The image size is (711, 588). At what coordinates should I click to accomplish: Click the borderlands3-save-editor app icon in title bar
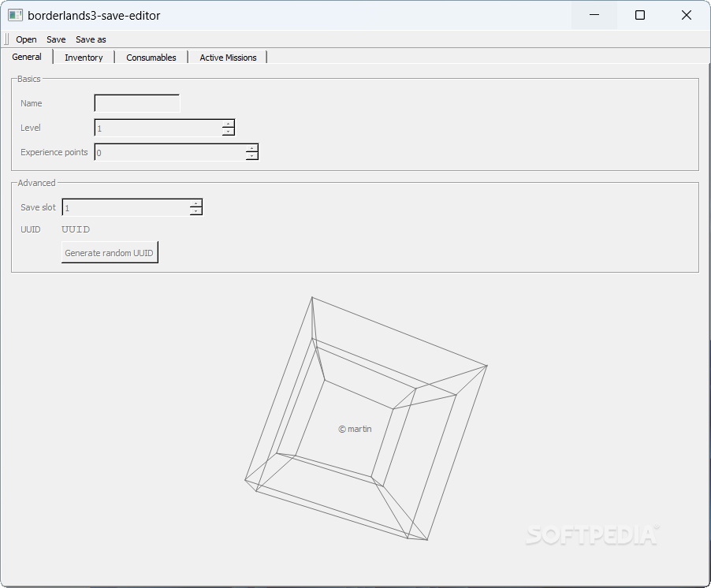pyautogui.click(x=15, y=15)
